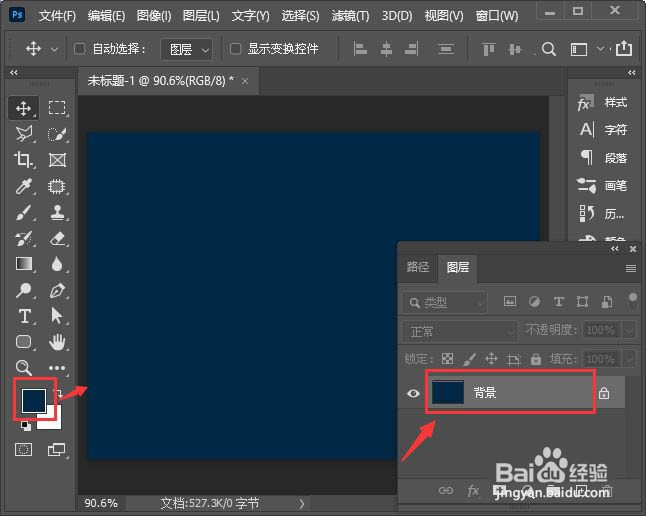Click the share icon in options bar
Screen dimensions: 646x516
coord(624,49)
